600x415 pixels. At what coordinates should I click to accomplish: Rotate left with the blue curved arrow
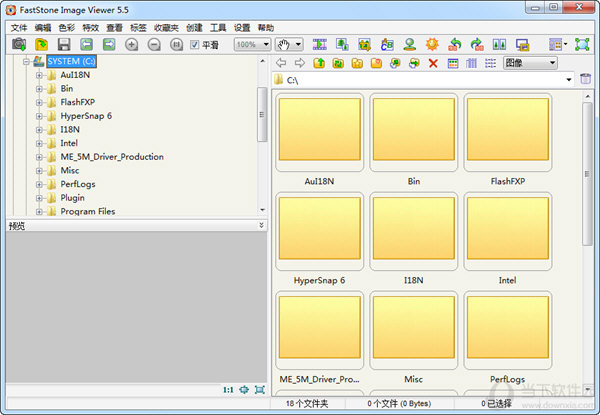coord(455,44)
